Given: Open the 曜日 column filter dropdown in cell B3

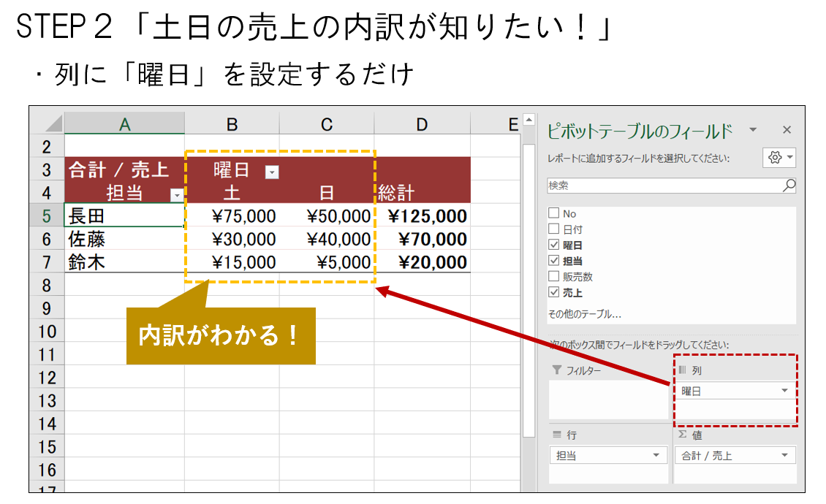Looking at the screenshot, I should (272, 172).
